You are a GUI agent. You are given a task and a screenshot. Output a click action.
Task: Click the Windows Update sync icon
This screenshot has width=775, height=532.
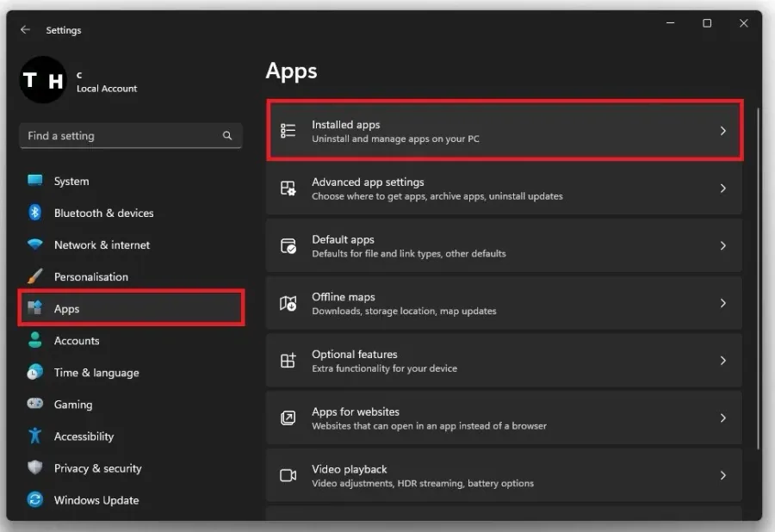click(x=35, y=499)
